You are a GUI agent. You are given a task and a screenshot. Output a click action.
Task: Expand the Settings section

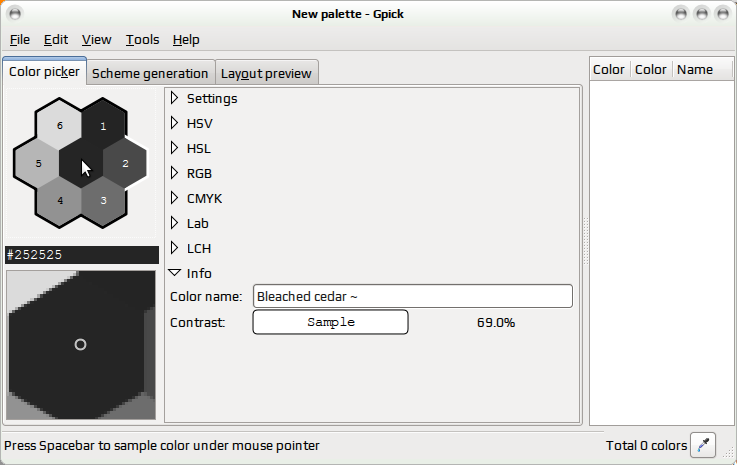(x=175, y=98)
